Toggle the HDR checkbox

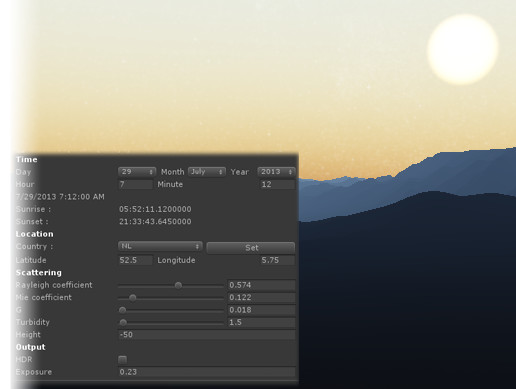[123, 359]
